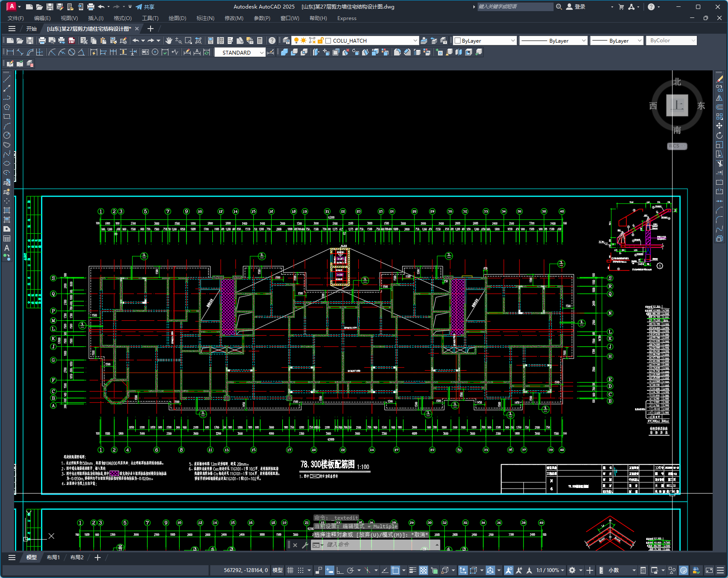Select the Move tool in modify toolbar
Viewport: 728px width, 578px height.
tap(719, 126)
